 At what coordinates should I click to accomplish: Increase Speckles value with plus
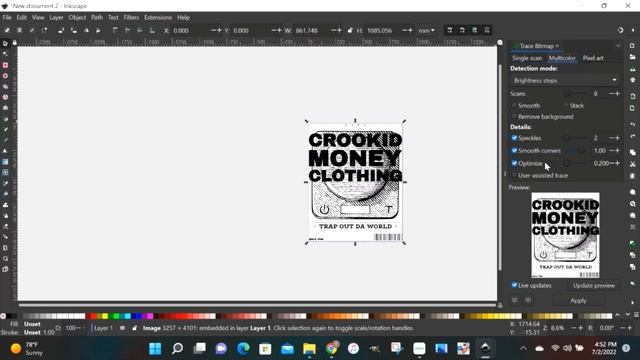pos(617,138)
